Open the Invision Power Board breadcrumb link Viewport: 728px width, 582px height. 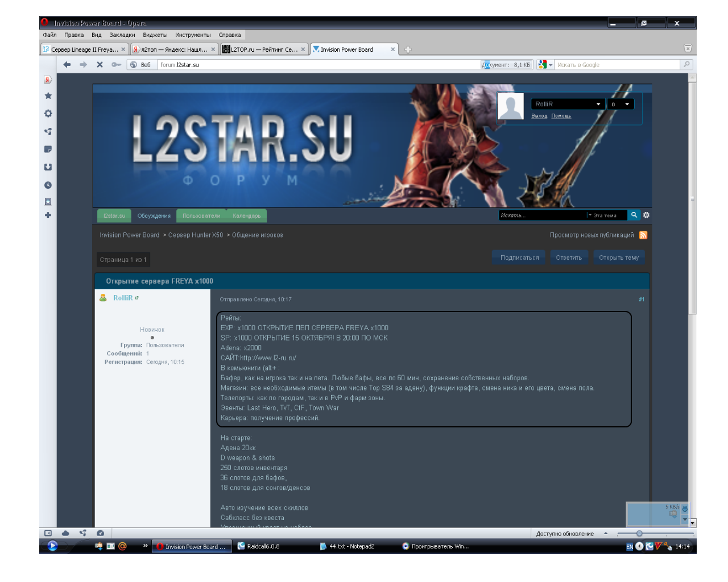click(x=130, y=235)
